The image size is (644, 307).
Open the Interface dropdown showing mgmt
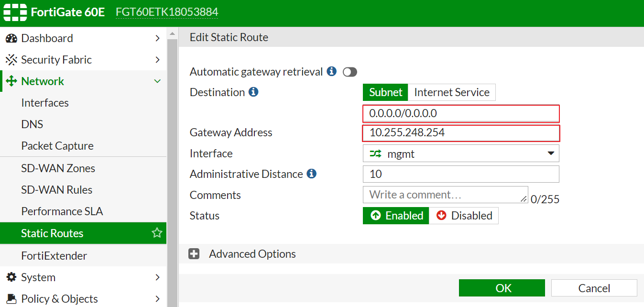461,153
